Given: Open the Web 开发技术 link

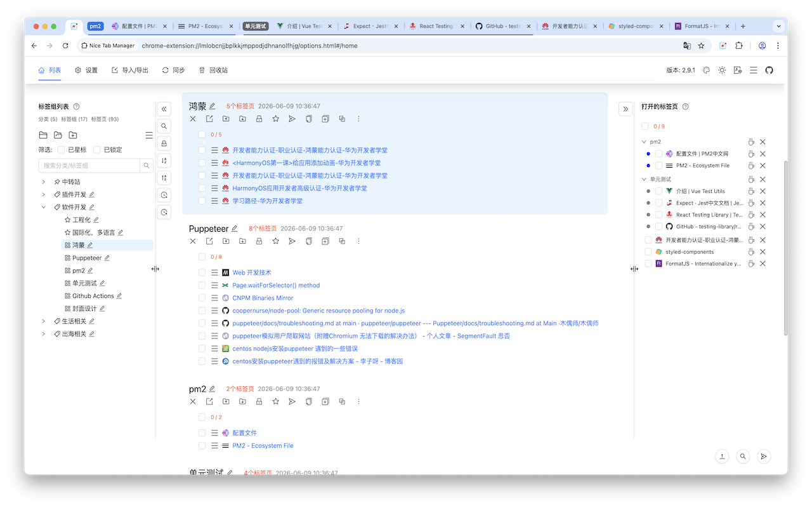Looking at the screenshot, I should (x=252, y=272).
